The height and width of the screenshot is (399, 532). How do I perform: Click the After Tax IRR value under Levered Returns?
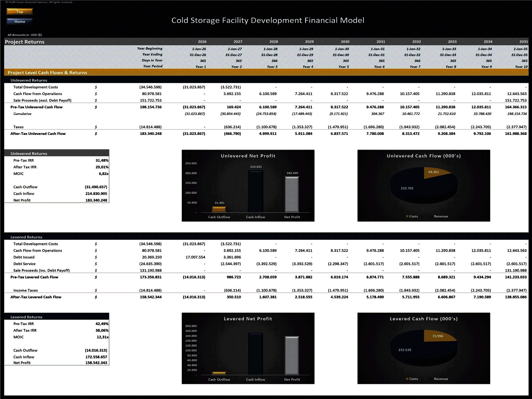coord(102,330)
